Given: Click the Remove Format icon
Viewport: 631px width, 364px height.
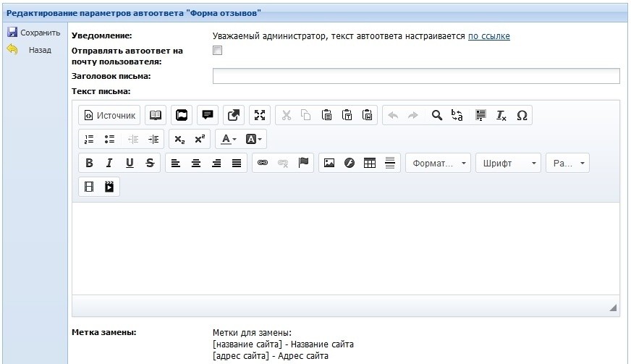Looking at the screenshot, I should (501, 115).
